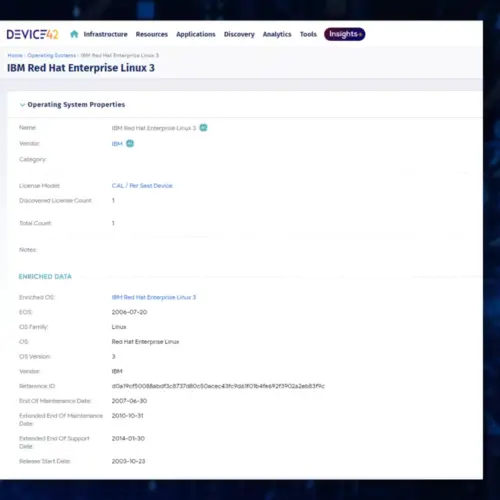Image resolution: width=500 pixels, height=500 pixels.
Task: Click End Of Maintenance Date 2007-06-30
Action: click(x=129, y=401)
